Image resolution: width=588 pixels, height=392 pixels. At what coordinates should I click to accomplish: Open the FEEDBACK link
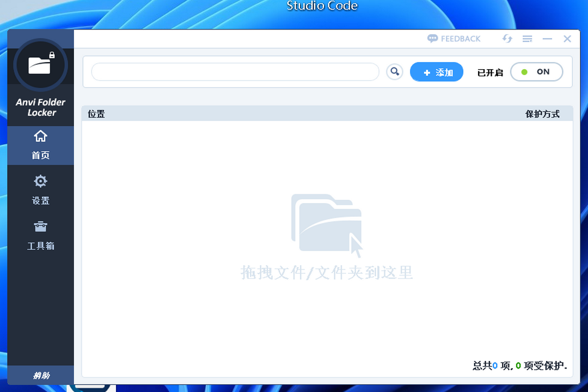[460, 38]
